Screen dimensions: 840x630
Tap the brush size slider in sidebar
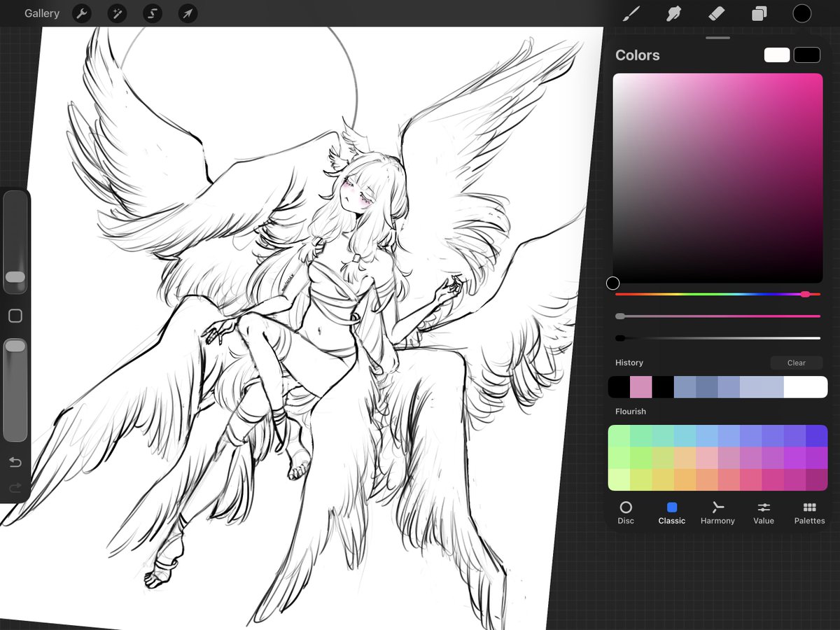[15, 241]
